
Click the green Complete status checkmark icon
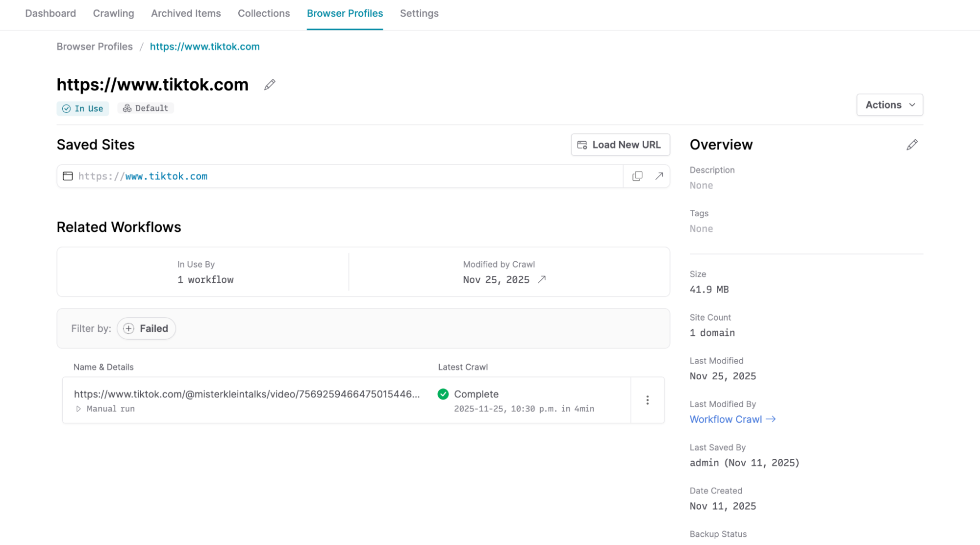443,394
